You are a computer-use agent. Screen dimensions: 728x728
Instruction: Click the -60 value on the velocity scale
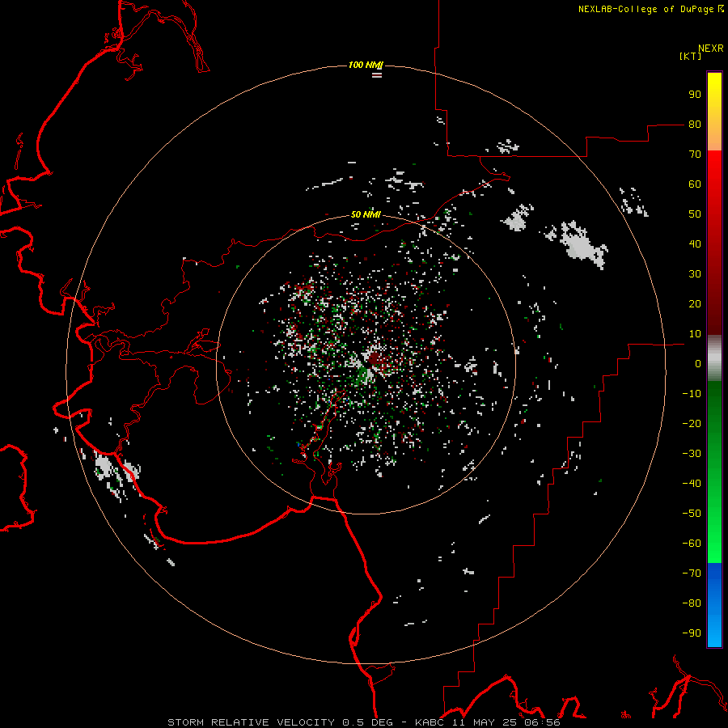coord(692,544)
